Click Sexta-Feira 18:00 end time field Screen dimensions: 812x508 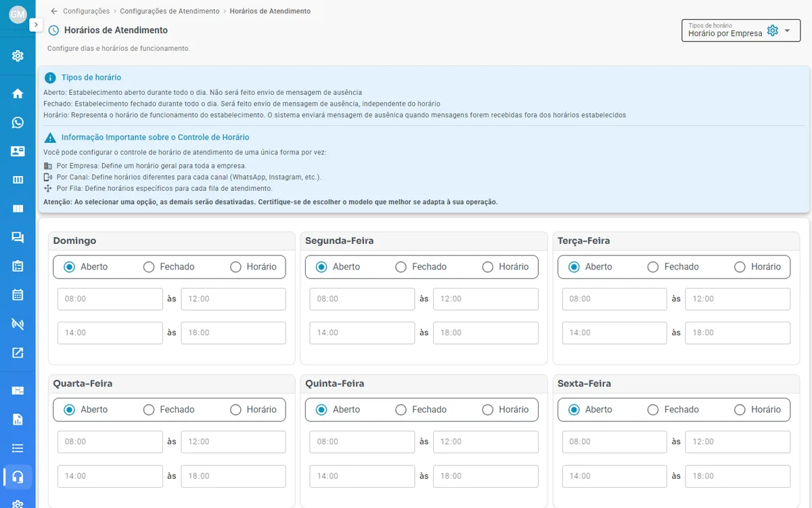click(x=738, y=475)
